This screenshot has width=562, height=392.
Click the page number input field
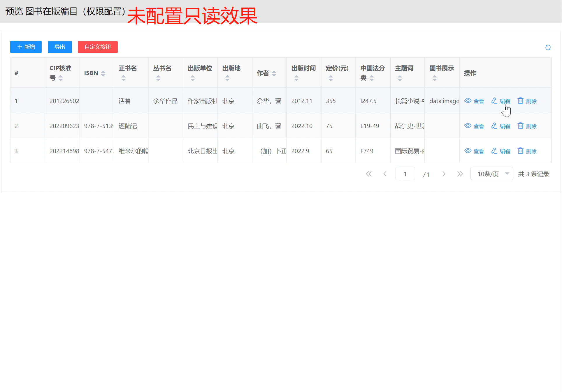coord(405,174)
